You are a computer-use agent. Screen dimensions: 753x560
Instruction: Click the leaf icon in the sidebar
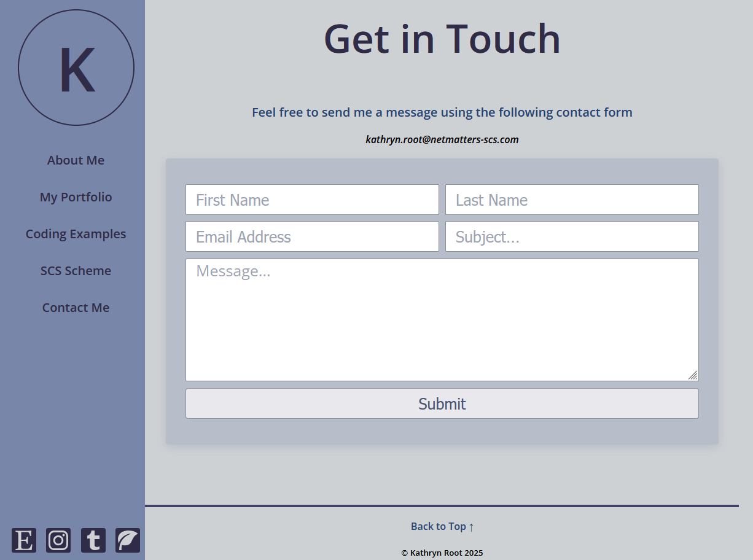point(128,540)
